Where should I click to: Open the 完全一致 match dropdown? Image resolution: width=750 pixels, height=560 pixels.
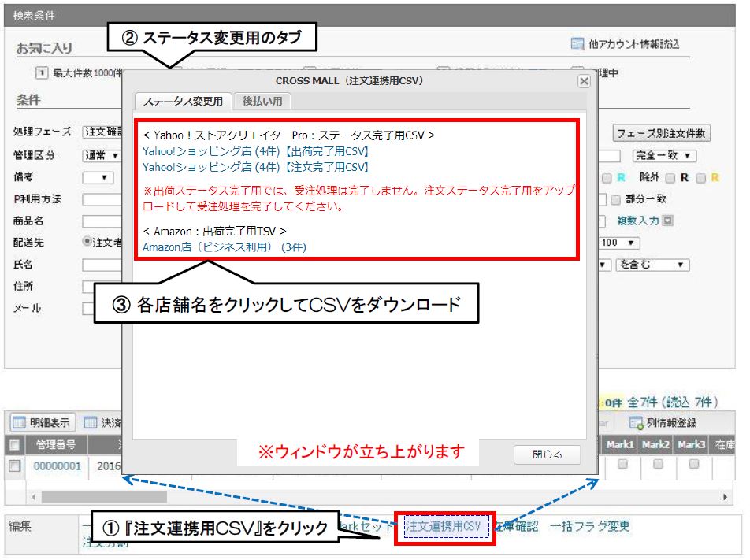click(664, 155)
